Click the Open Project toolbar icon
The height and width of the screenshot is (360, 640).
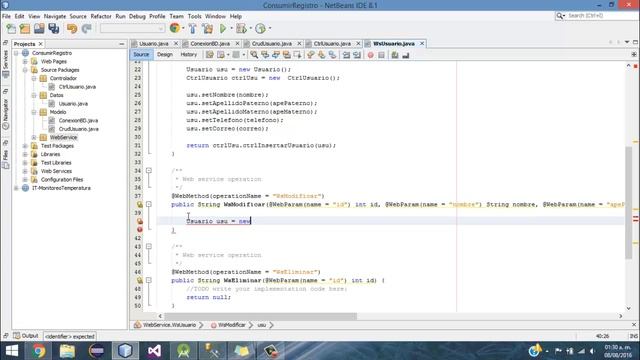39,29
